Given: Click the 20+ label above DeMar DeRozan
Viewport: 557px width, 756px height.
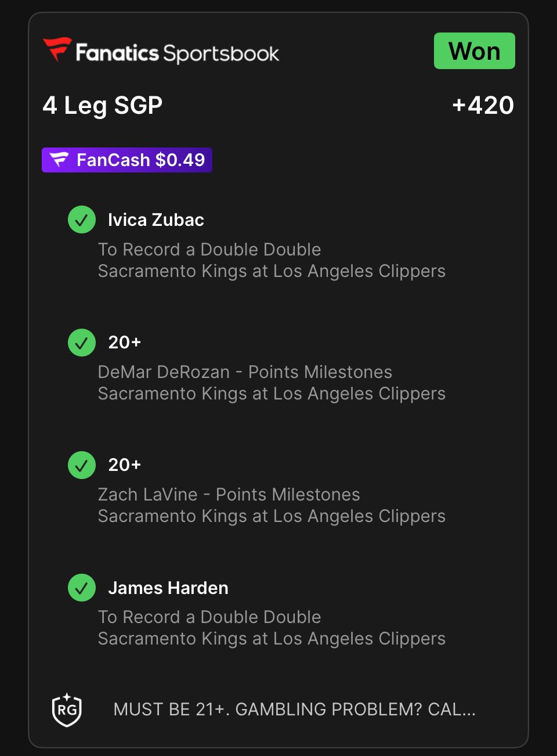Looking at the screenshot, I should [x=125, y=343].
